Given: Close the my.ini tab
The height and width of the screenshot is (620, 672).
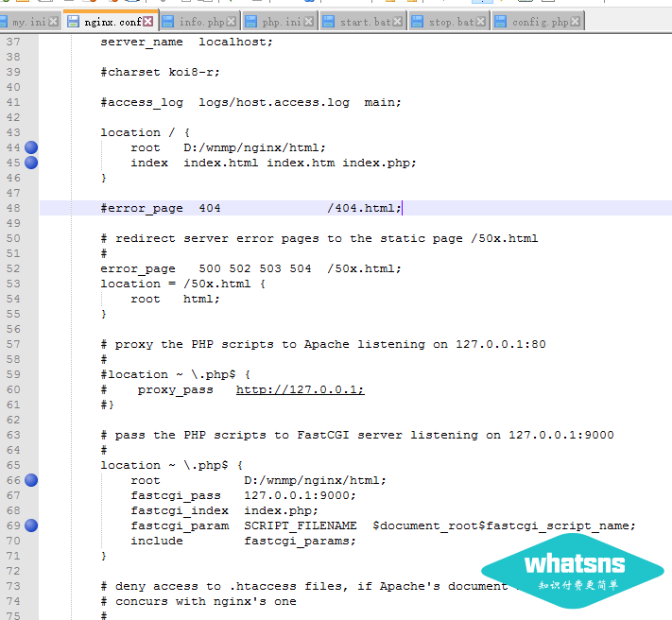Looking at the screenshot, I should pos(53,21).
